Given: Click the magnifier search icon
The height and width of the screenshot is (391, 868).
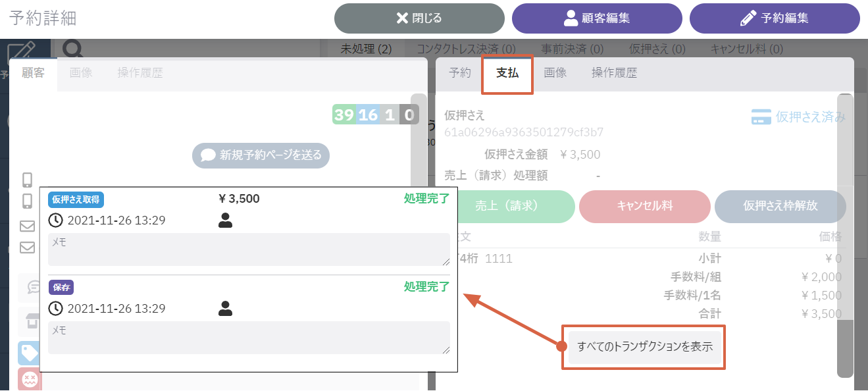Looking at the screenshot, I should point(72,49).
